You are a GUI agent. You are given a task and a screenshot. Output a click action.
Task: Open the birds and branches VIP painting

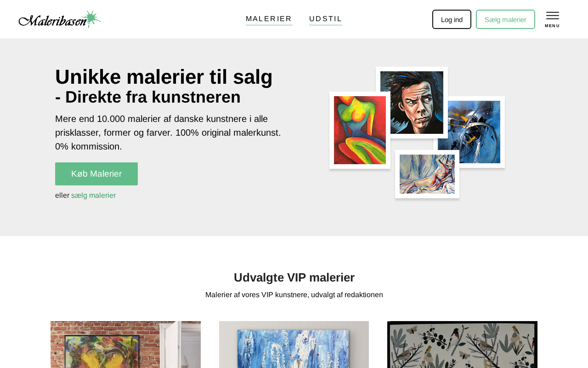coord(462,345)
